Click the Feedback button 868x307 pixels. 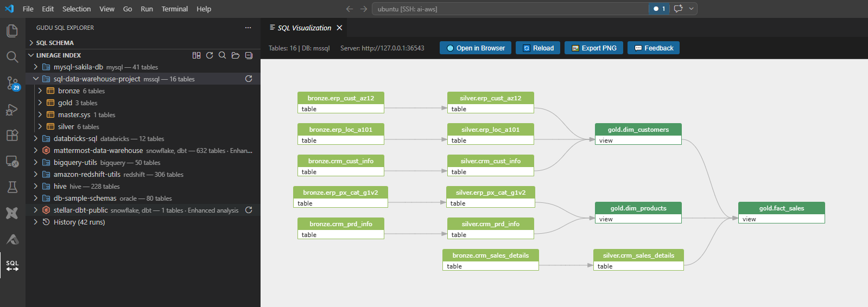click(x=654, y=48)
